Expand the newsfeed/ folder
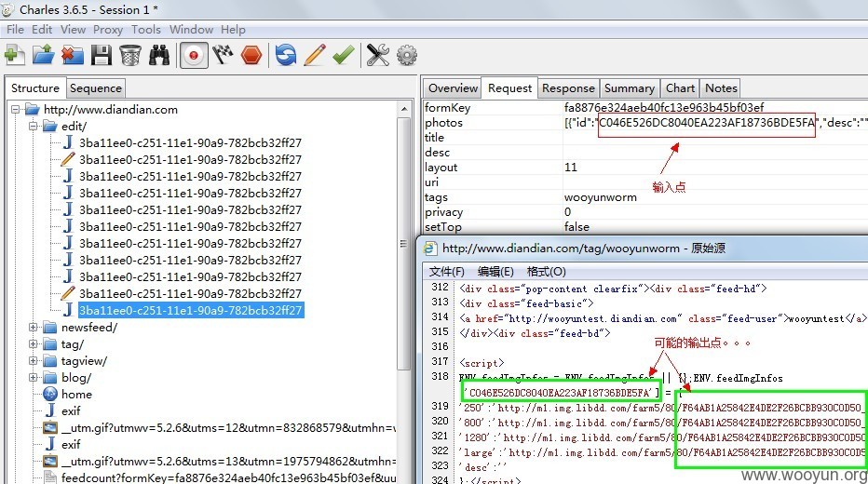Screen dimensions: 868x484 coord(34,328)
